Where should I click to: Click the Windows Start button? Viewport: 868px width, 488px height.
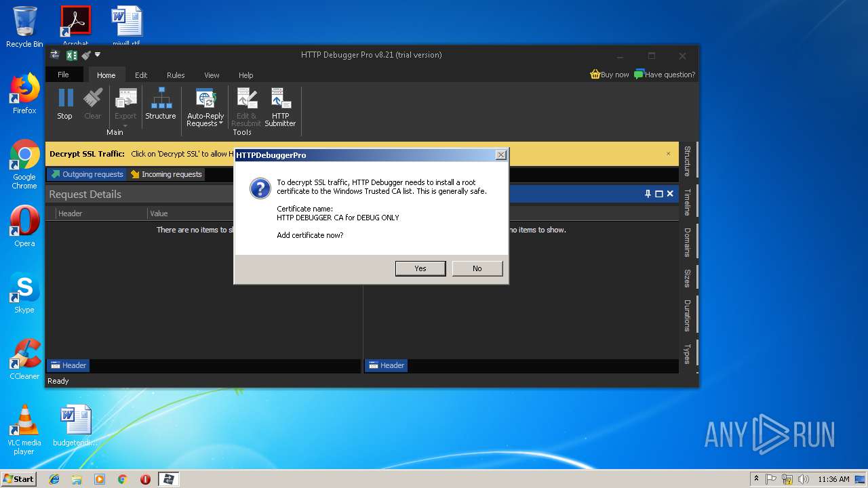point(18,479)
